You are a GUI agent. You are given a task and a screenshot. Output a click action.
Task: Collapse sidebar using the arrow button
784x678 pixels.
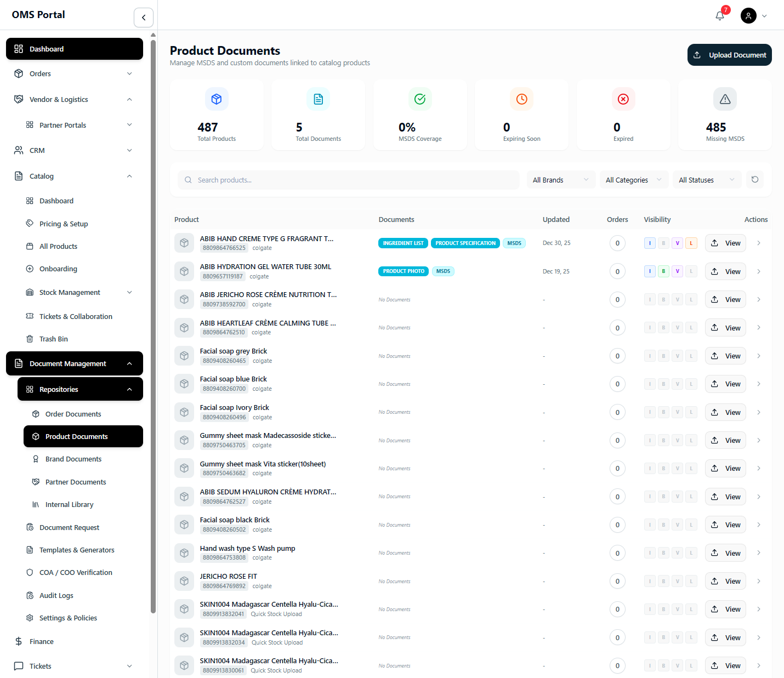click(144, 18)
